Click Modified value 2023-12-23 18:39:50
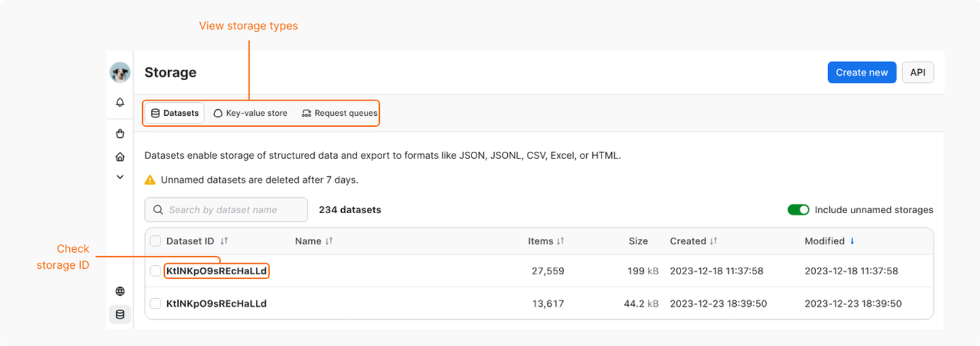Viewport: 980px width, 346px height. (853, 303)
